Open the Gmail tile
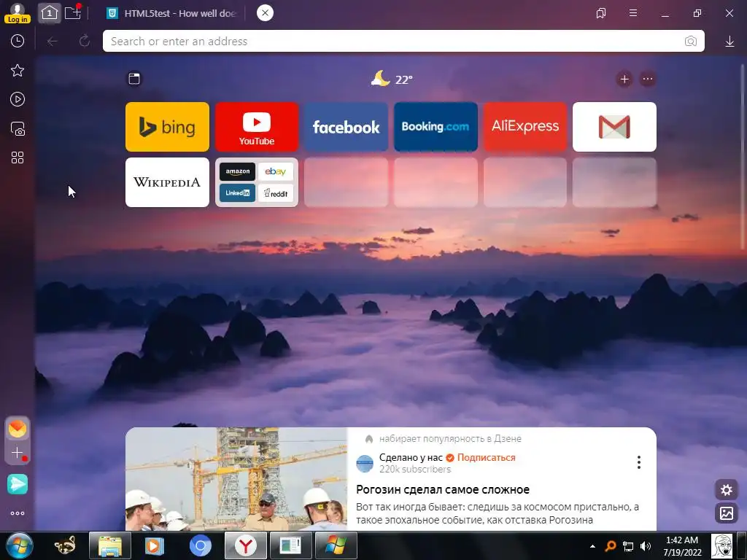 [614, 127]
